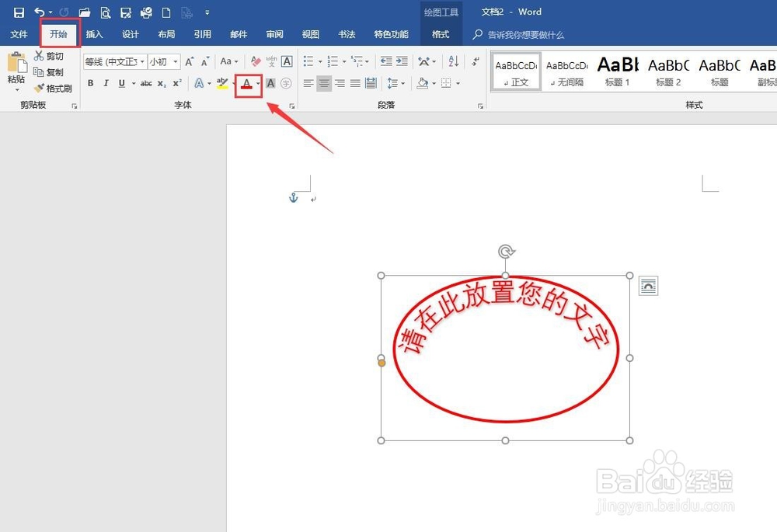Switch to the 插入 ribbon tab

(x=94, y=34)
